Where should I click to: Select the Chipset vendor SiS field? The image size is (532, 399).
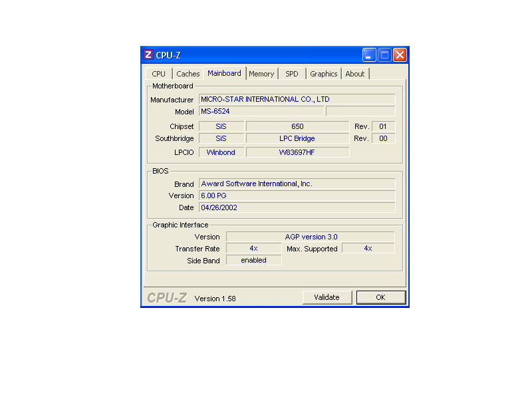221,126
